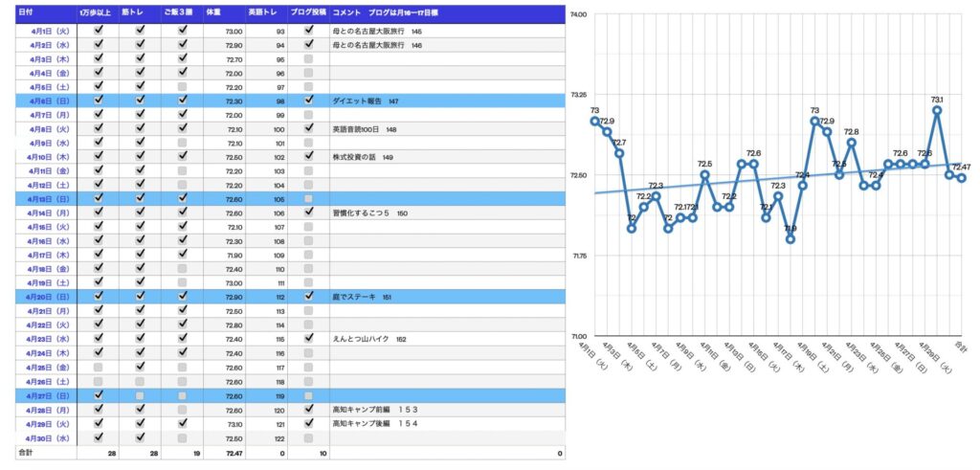Select the 体重 column header
The width and height of the screenshot is (980, 470).
pyautogui.click(x=224, y=13)
